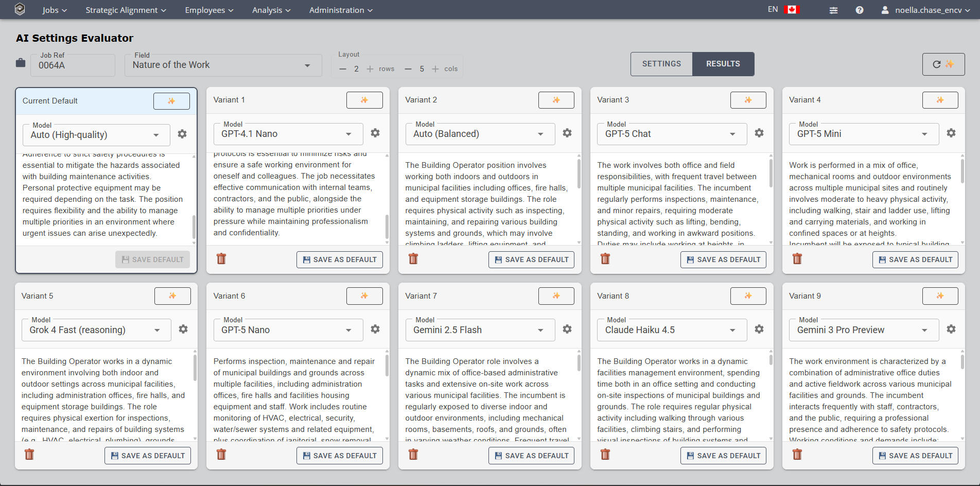The image size is (980, 486).
Task: Open gear settings for Current Default model
Action: 182,134
